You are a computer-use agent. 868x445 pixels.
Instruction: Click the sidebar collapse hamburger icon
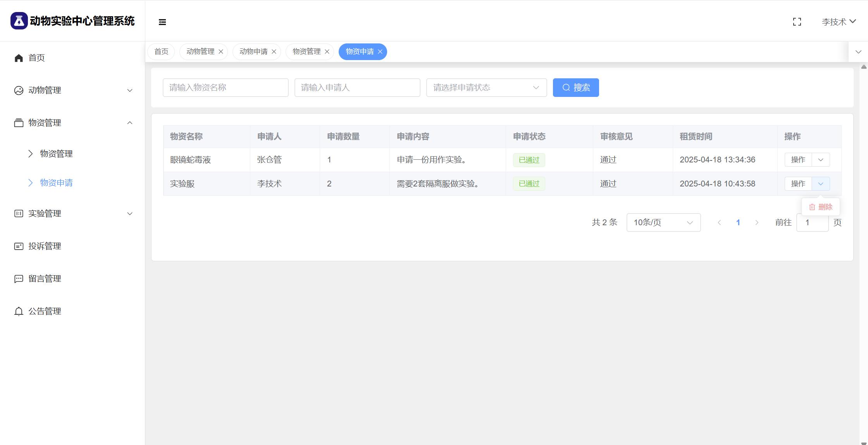tap(162, 22)
